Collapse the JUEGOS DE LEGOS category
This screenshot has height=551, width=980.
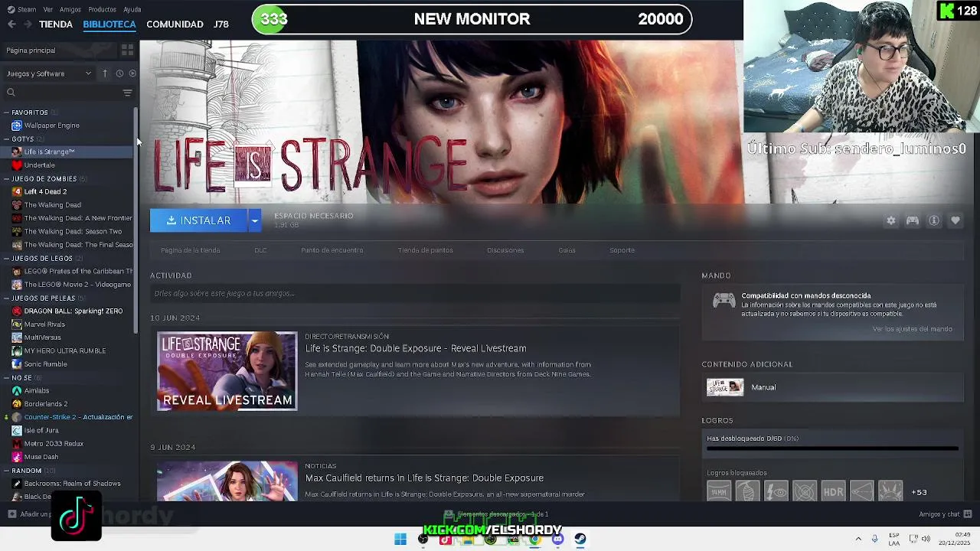click(x=6, y=259)
